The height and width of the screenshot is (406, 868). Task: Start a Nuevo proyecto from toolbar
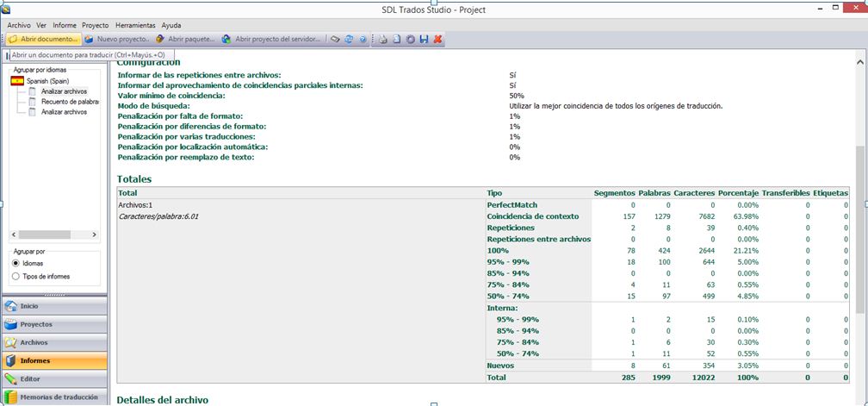tap(117, 40)
